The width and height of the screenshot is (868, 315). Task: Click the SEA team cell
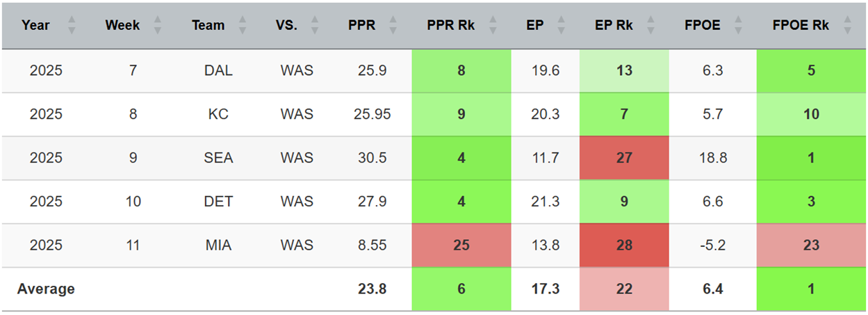[219, 158]
